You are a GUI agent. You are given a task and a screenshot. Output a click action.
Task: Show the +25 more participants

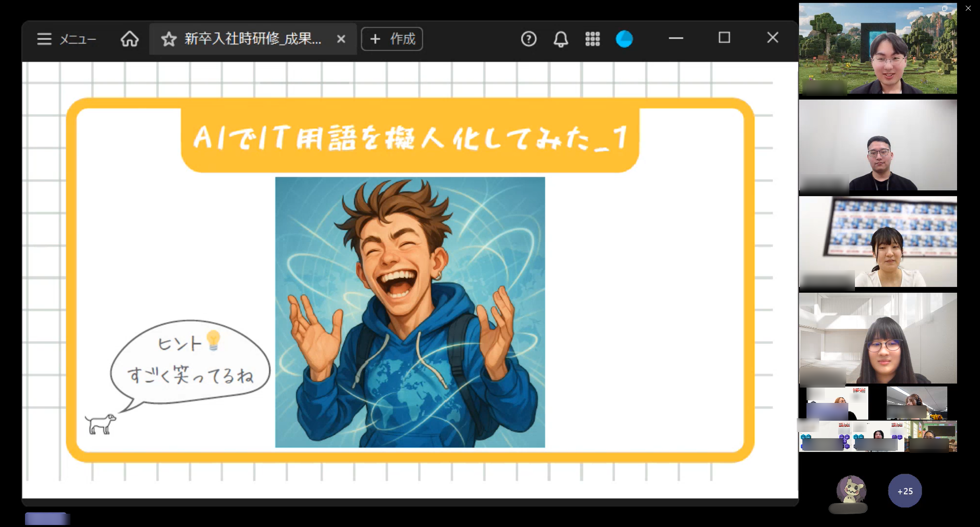click(x=904, y=491)
